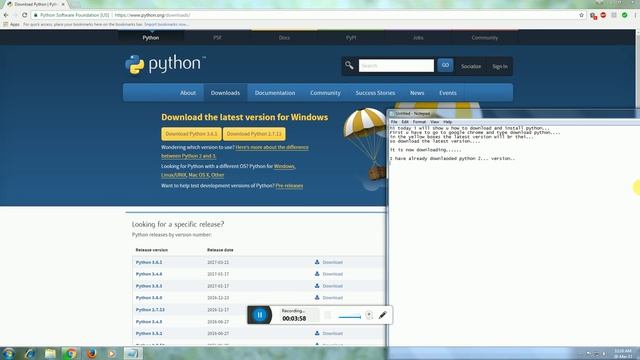The image size is (640, 360).
Task: Close the Download Python browser tab
Action: (63, 4)
